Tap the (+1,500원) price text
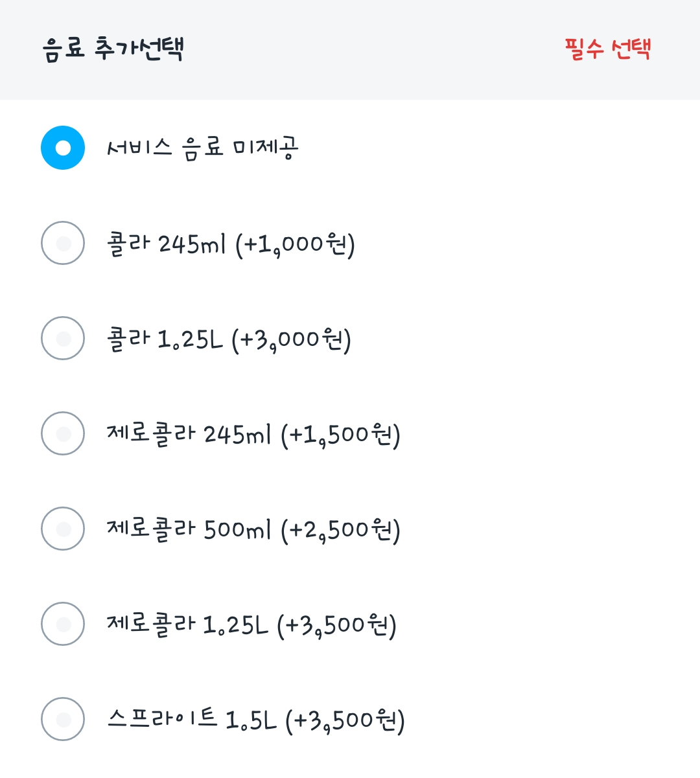Image resolution: width=700 pixels, height=778 pixels. 340,435
